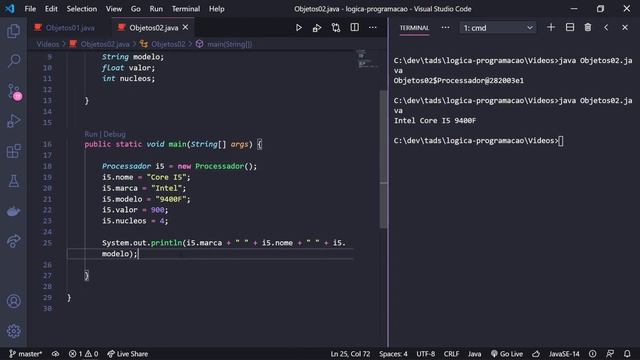Open the Help menu

point(217,9)
